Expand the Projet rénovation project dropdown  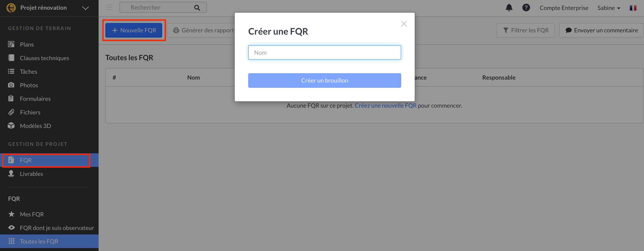click(85, 8)
